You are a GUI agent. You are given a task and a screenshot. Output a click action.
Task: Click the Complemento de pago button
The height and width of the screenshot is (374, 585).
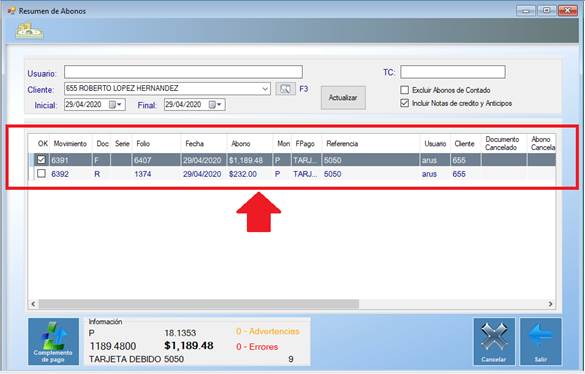click(53, 342)
